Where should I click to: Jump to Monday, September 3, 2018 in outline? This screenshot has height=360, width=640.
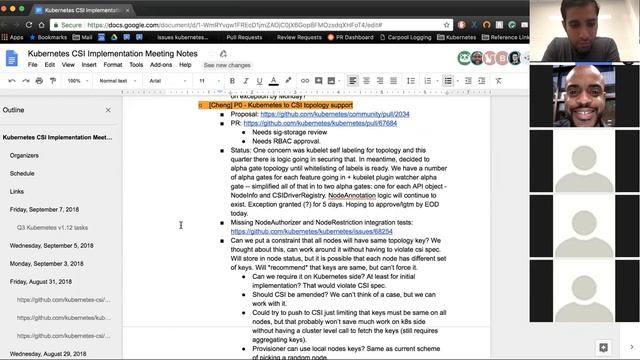coord(47,264)
